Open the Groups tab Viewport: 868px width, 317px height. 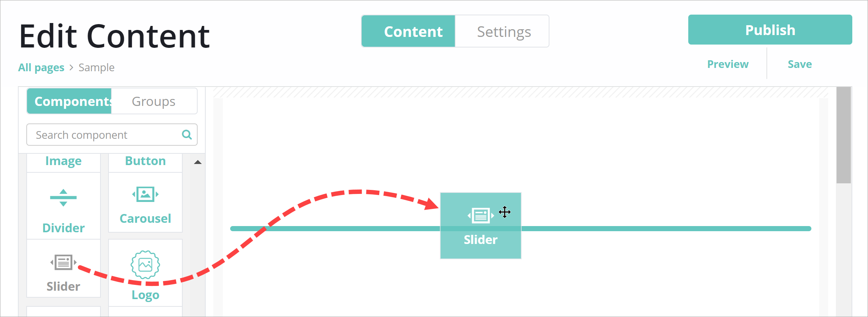point(154,101)
